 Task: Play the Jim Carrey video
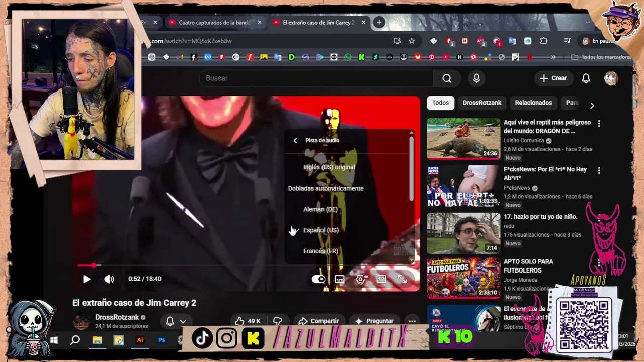click(87, 279)
